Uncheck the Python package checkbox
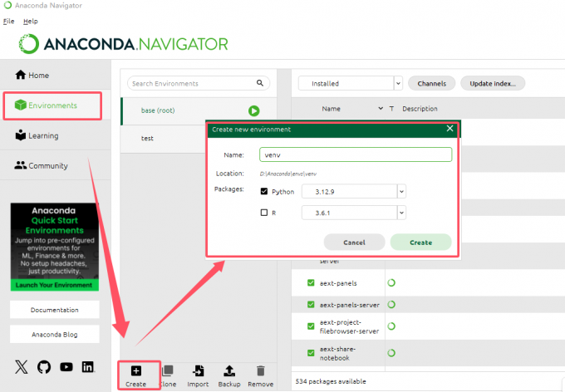 coord(264,191)
